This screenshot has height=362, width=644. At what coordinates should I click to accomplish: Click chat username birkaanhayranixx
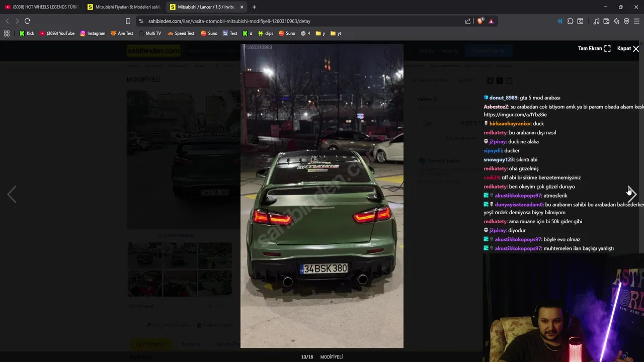coord(510,124)
